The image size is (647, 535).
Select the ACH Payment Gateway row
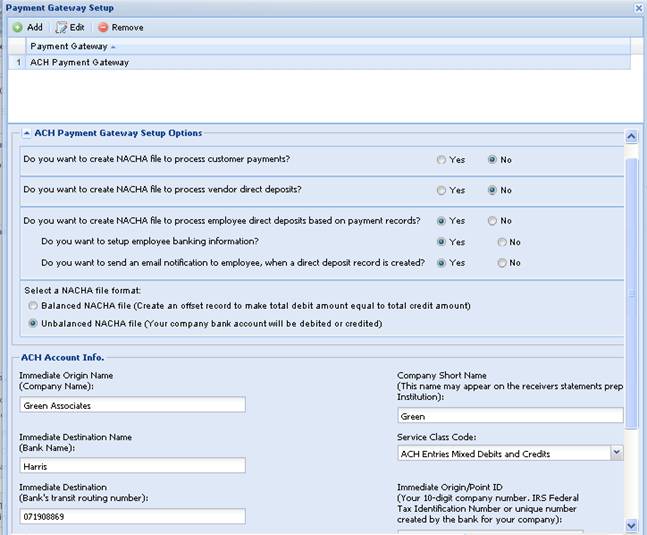(x=80, y=62)
